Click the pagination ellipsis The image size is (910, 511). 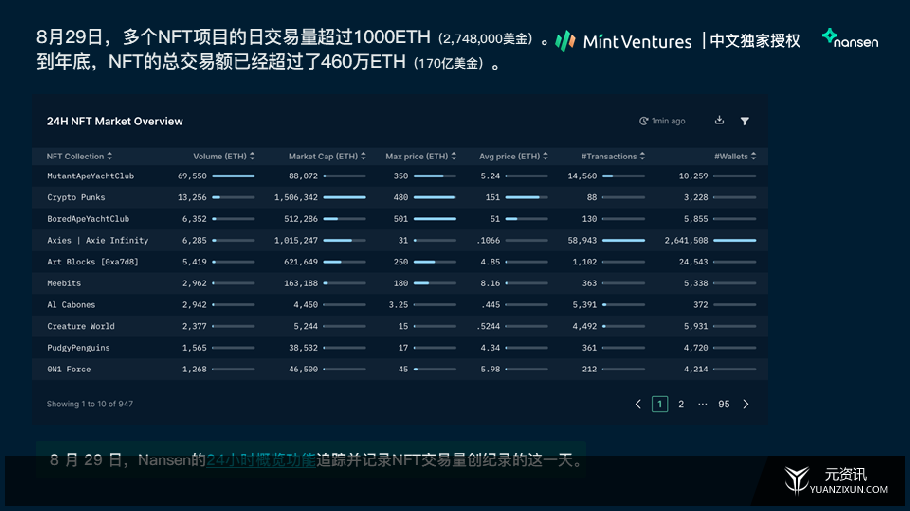pyautogui.click(x=702, y=404)
